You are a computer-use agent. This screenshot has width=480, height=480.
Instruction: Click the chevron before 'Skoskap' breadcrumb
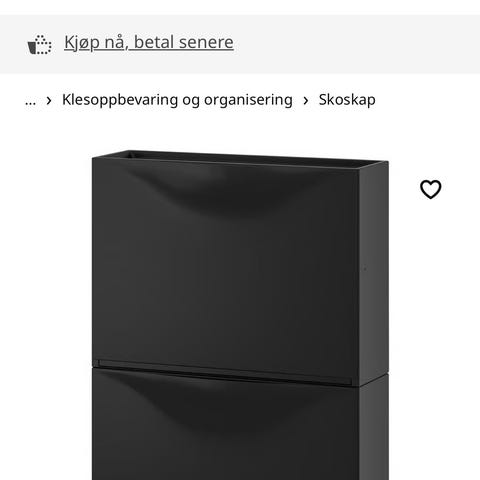click(x=306, y=100)
